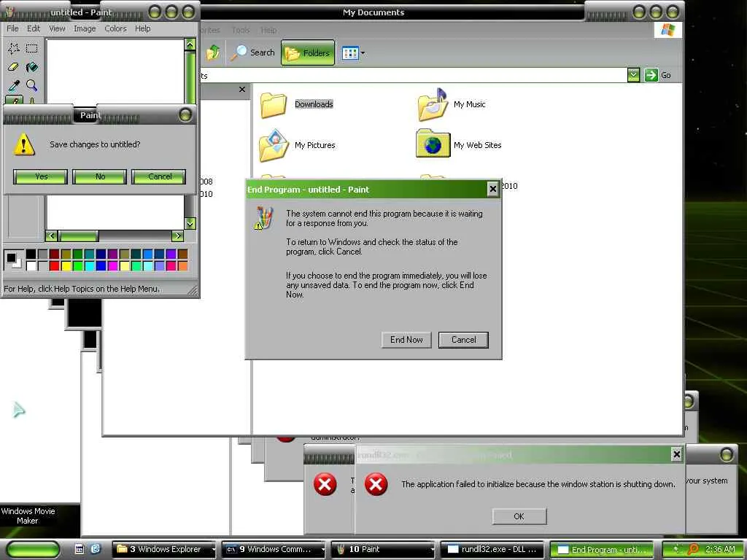This screenshot has width=747, height=560.
Task: Click No in the Save changes dialog
Action: tap(99, 176)
